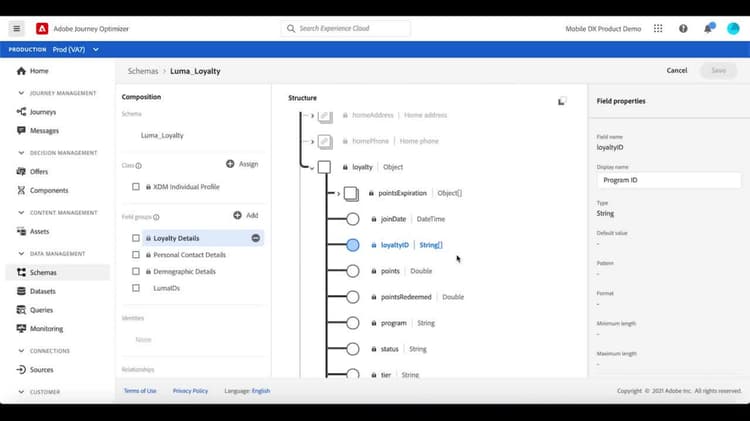Screen dimensions: 750x421
Task: Collapse the Content Management section
Action: [21, 213]
